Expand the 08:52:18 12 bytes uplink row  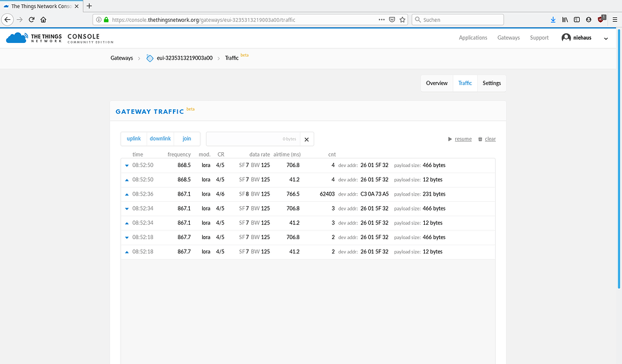(307, 252)
